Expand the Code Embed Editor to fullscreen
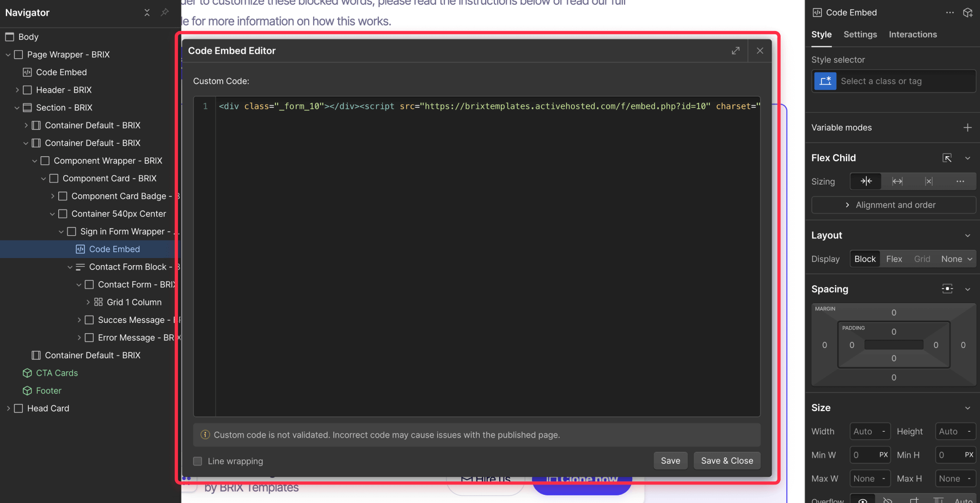 [x=736, y=51]
